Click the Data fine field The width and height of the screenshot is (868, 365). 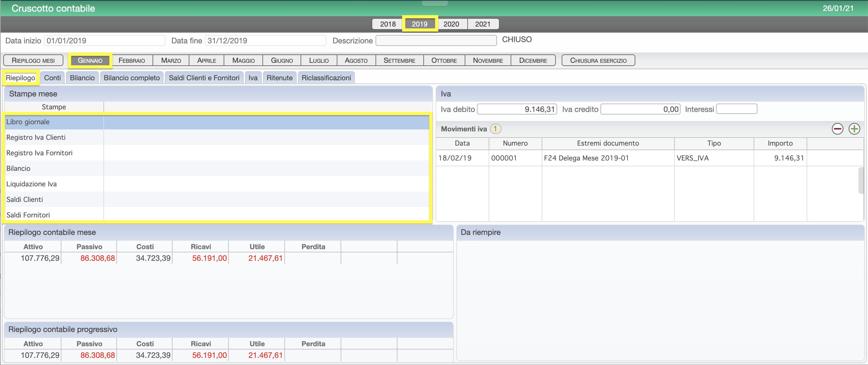[x=266, y=41]
